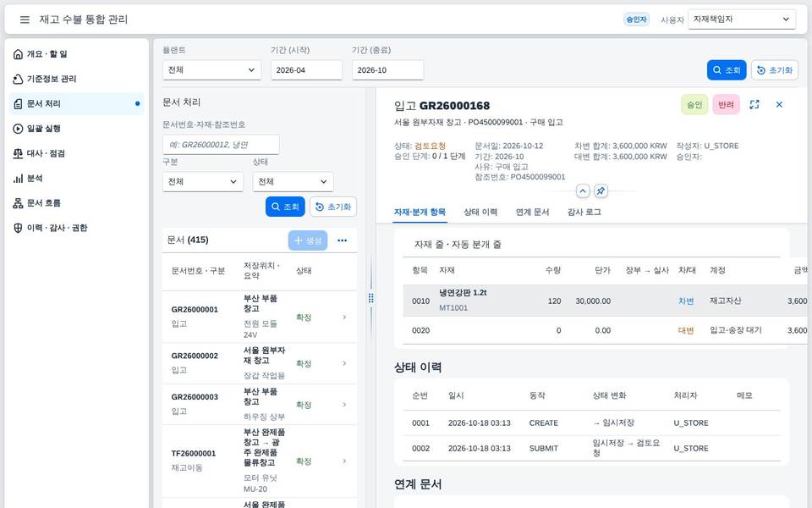This screenshot has width=812, height=508.
Task: Switch to 상태 이력 tab
Action: pos(480,212)
